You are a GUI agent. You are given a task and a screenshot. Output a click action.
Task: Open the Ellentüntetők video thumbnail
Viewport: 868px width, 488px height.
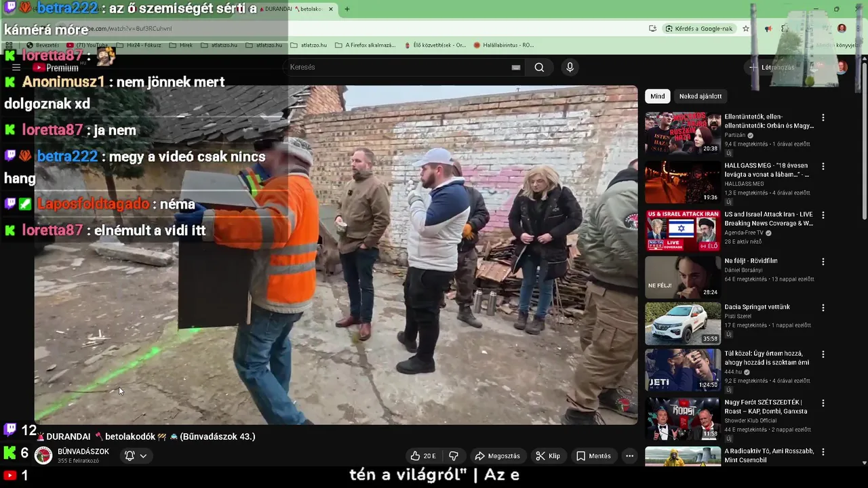click(x=683, y=134)
